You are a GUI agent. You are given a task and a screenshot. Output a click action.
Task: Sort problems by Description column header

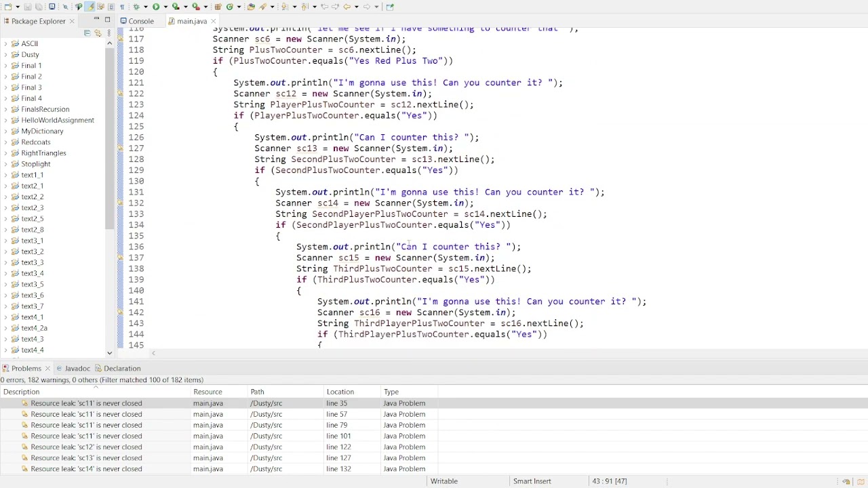[x=96, y=392]
